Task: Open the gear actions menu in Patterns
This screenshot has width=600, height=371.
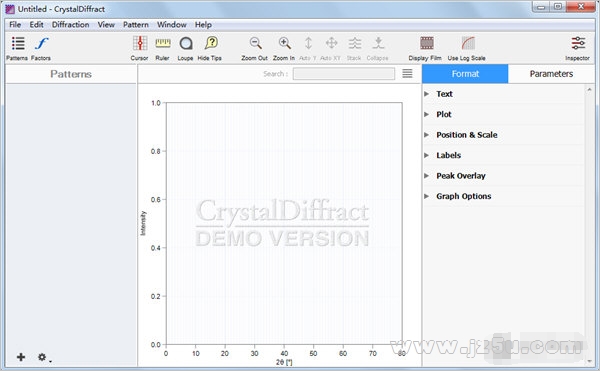Action: coord(43,357)
